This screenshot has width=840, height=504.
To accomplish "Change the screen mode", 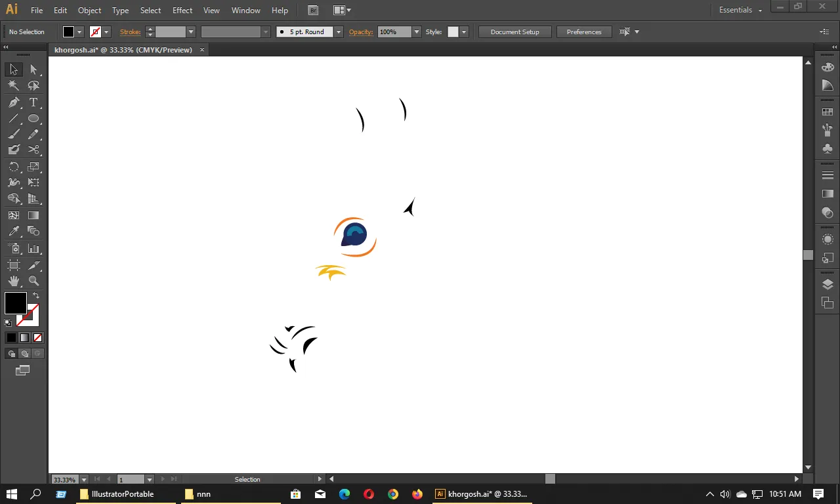I will click(x=23, y=371).
